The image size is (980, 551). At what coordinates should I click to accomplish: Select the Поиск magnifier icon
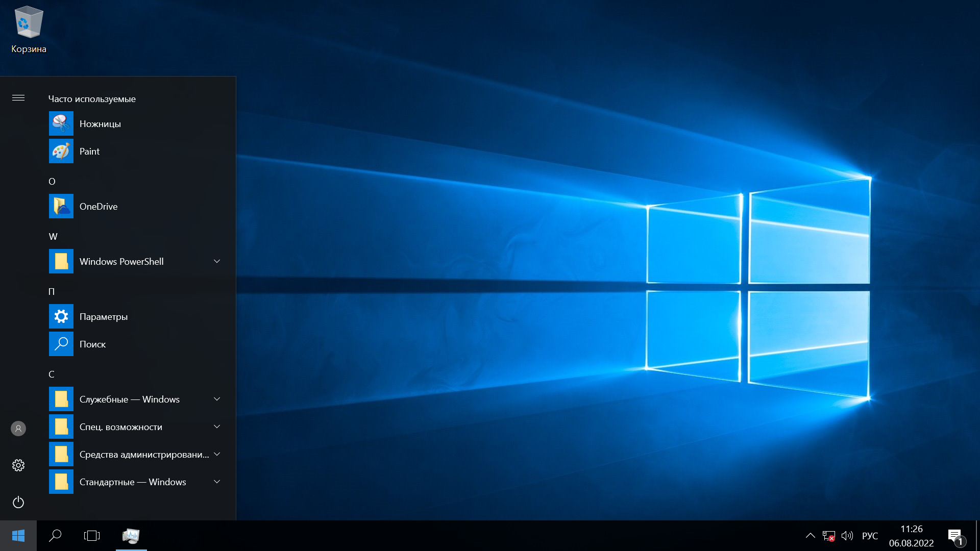[61, 344]
